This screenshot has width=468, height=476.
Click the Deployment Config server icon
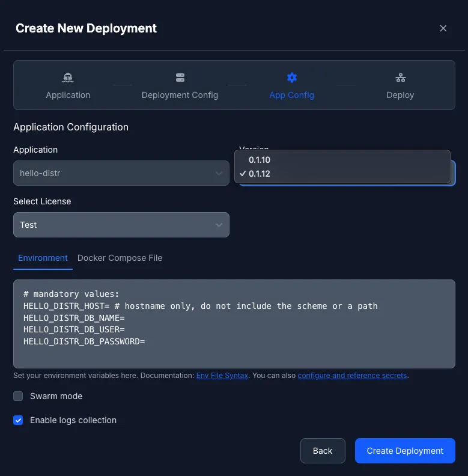click(180, 78)
